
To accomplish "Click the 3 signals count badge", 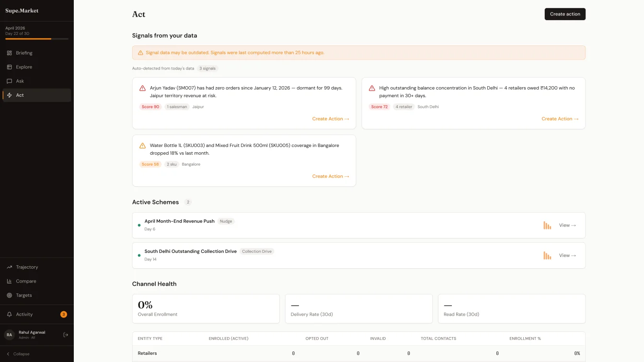I will pos(207,68).
